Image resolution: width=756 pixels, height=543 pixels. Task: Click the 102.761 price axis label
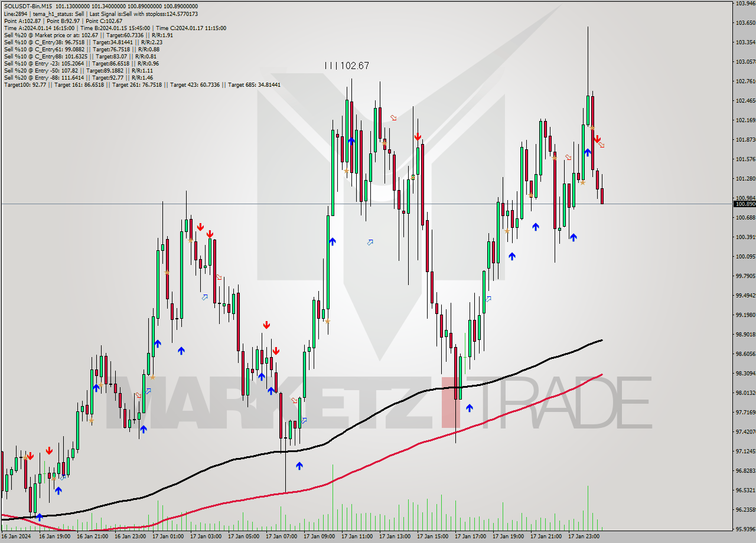[x=745, y=81]
